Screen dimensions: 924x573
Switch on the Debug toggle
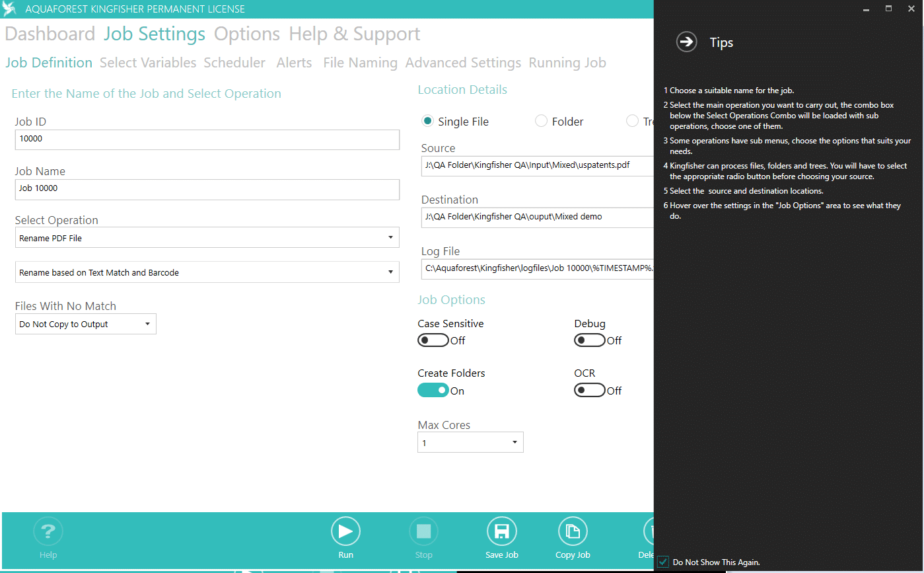click(x=590, y=340)
